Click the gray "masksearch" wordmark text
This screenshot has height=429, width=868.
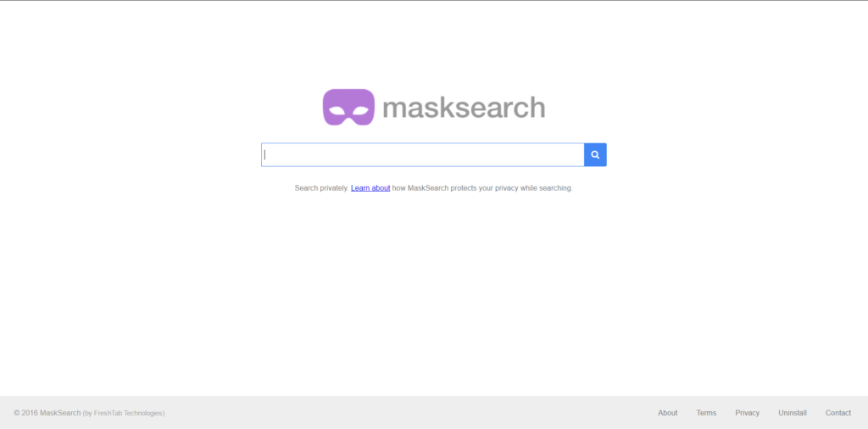click(x=464, y=108)
